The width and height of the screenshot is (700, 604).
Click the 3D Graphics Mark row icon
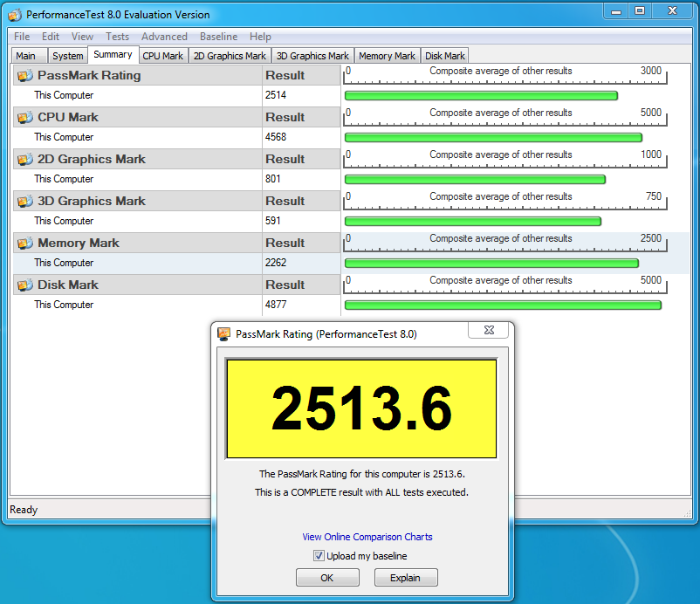25,202
